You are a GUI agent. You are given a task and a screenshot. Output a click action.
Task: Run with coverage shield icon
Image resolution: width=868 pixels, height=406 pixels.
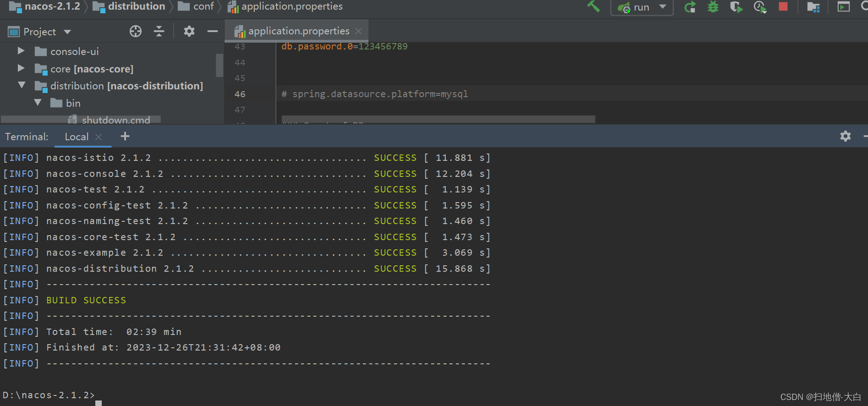click(736, 7)
